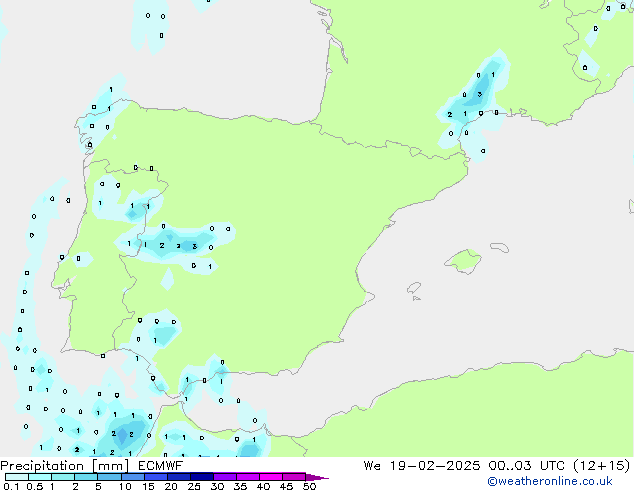
Task: Pick the 1–2 mm legend color swatch
Action: (63, 477)
